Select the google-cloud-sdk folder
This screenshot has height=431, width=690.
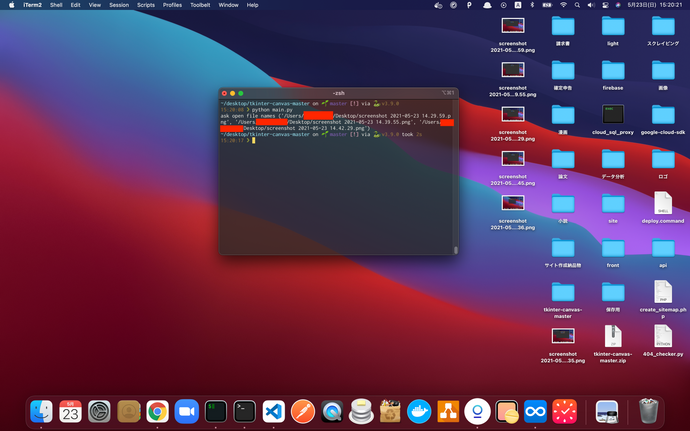tap(663, 119)
